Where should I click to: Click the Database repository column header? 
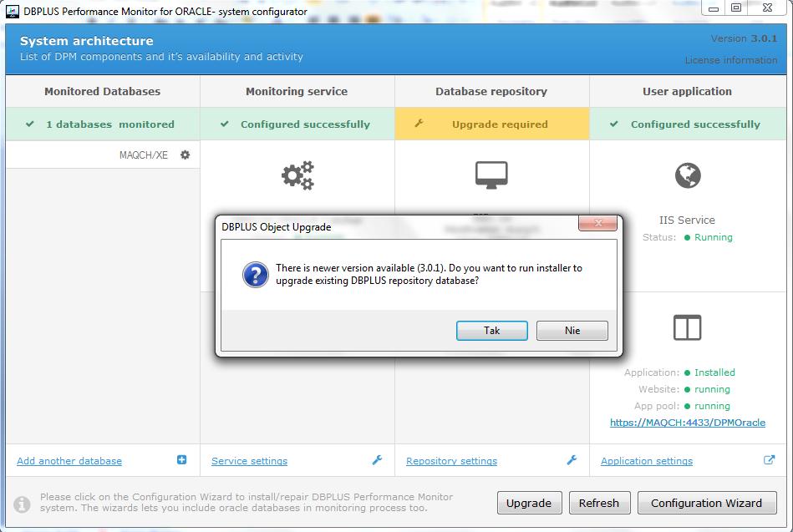coord(491,92)
